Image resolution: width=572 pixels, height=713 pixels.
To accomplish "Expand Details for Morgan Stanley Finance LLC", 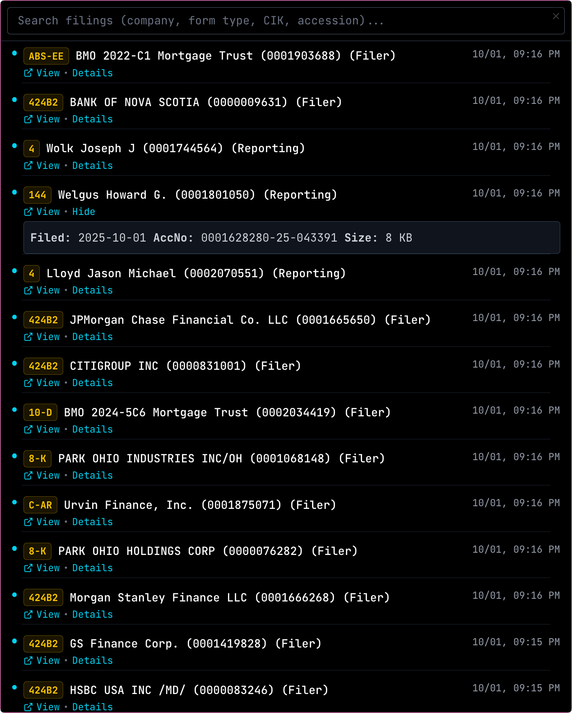I will pos(92,614).
